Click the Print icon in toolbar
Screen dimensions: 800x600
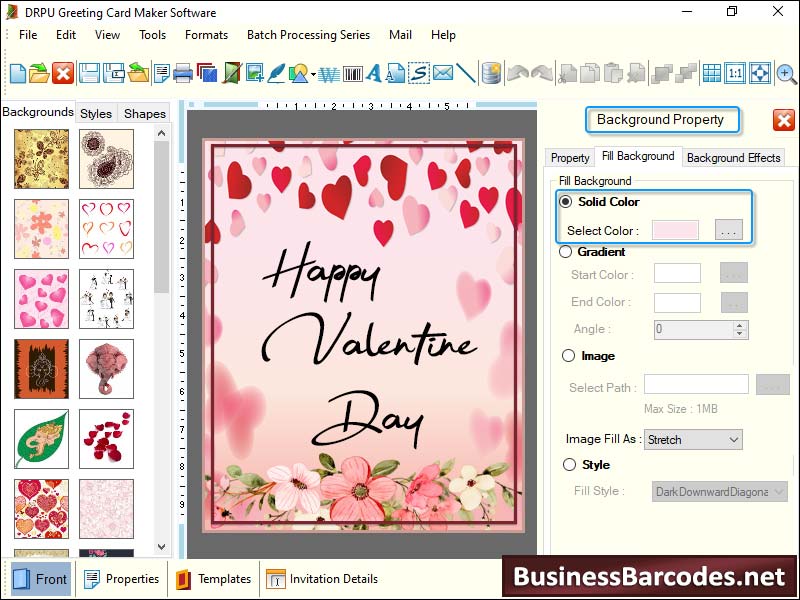tap(183, 73)
